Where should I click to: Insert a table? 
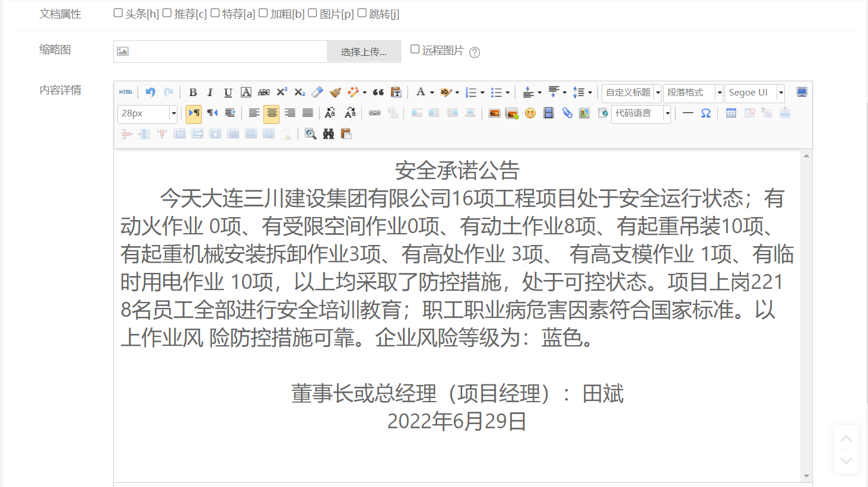(731, 113)
